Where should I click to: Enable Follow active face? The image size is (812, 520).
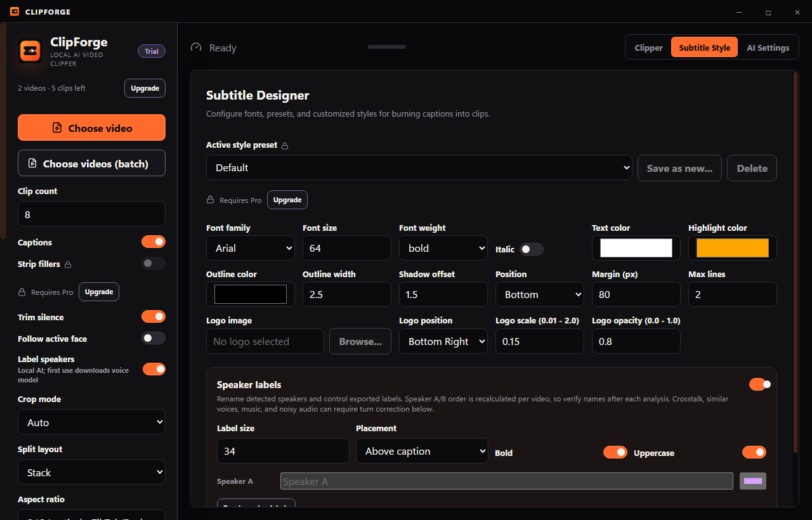[154, 338]
